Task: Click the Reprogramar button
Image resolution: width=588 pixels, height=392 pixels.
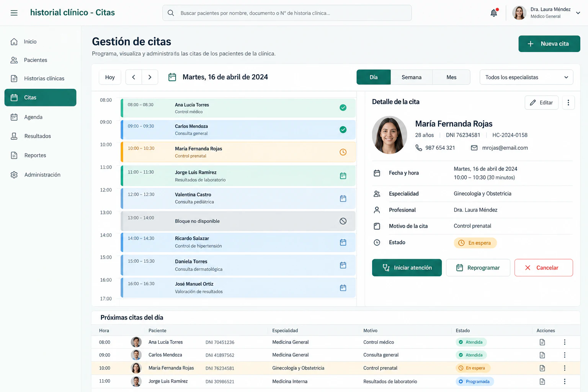Action: pos(478,268)
